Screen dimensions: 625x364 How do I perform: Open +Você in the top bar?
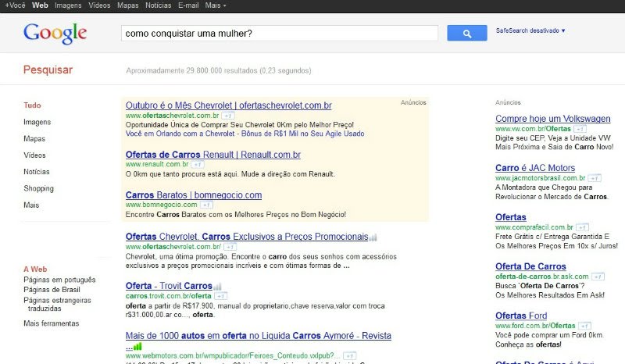point(15,5)
